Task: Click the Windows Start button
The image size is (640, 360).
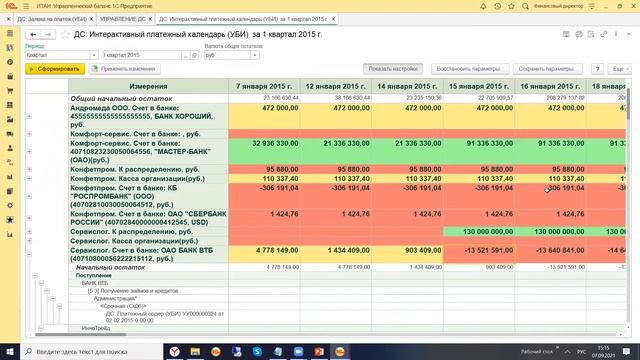Action: coord(10,351)
